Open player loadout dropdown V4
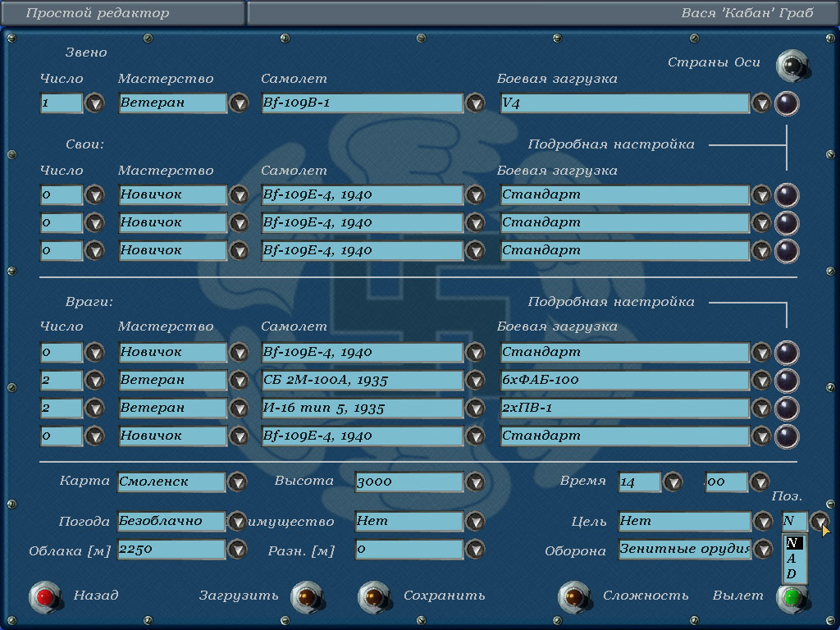 761,103
